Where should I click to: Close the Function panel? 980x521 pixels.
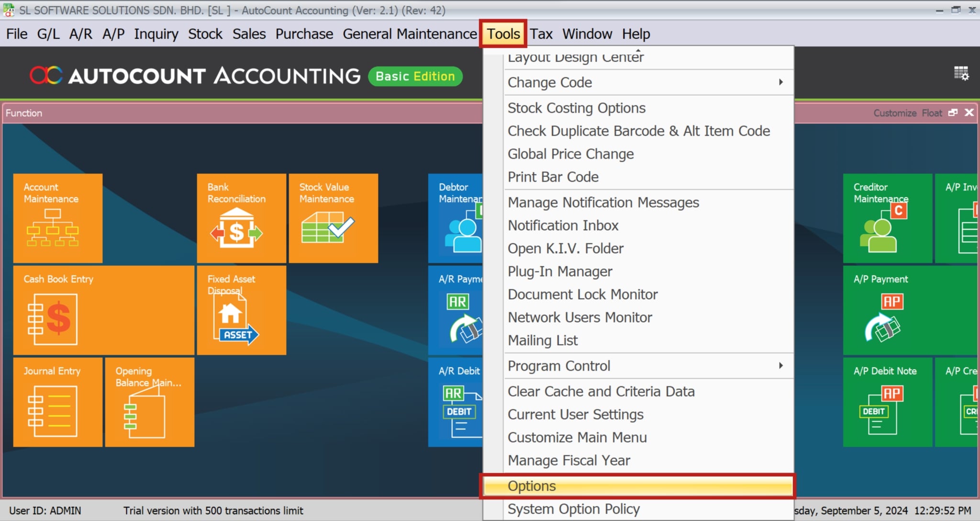(x=969, y=113)
